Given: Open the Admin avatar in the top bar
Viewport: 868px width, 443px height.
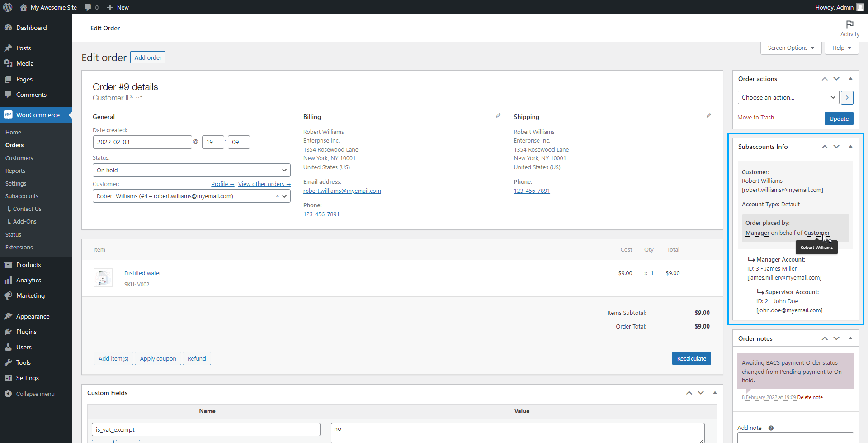Looking at the screenshot, I should coord(860,7).
